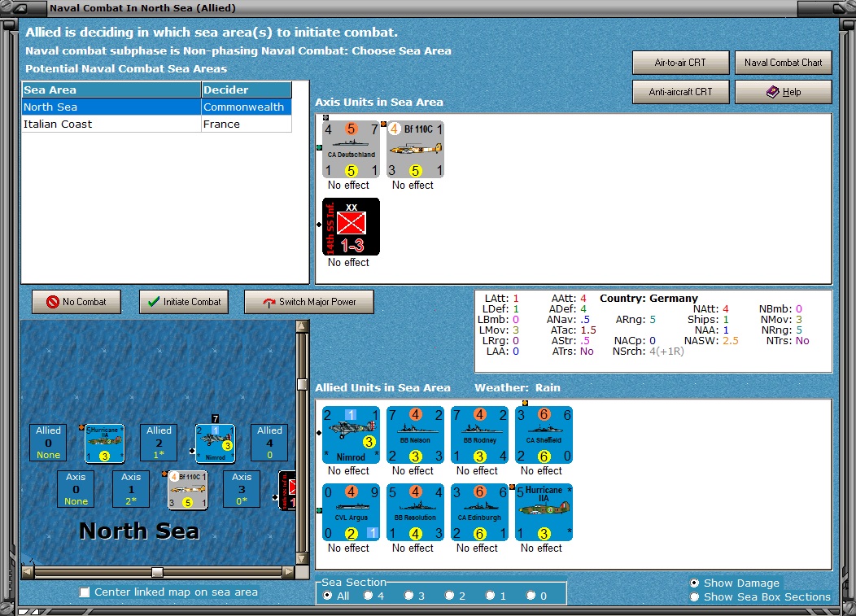Viewport: 856px width, 616px height.
Task: Select the All sea section radio button
Action: click(x=328, y=595)
